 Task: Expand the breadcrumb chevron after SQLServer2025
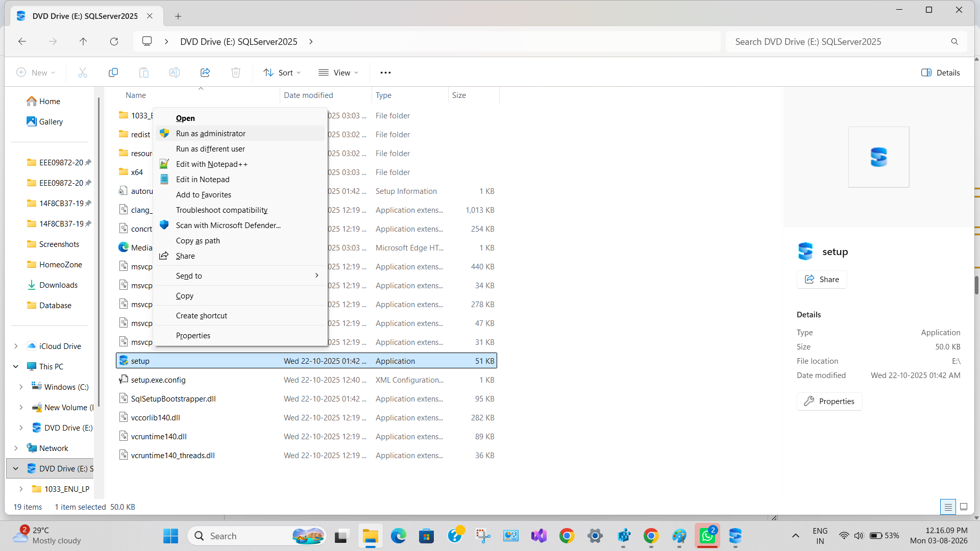311,41
